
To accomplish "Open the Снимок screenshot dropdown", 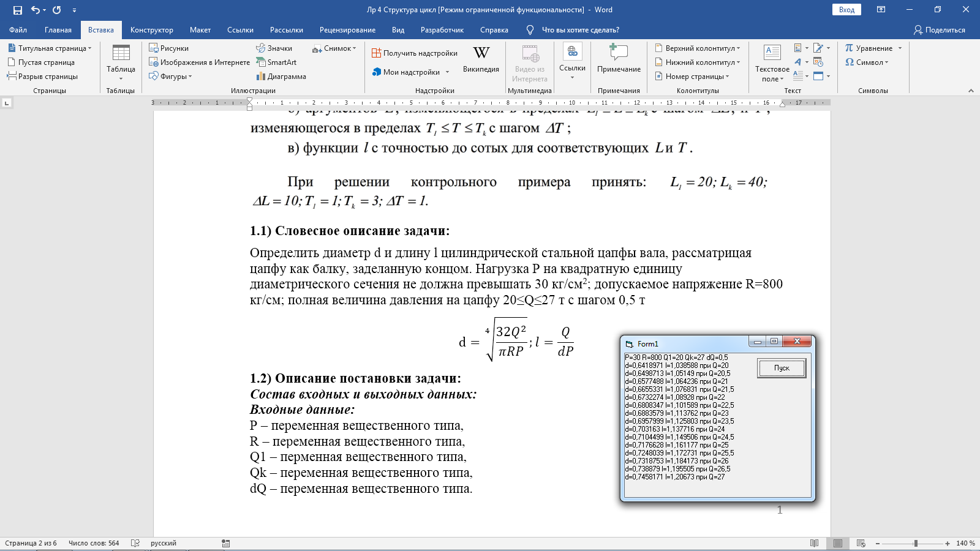I will [x=334, y=48].
